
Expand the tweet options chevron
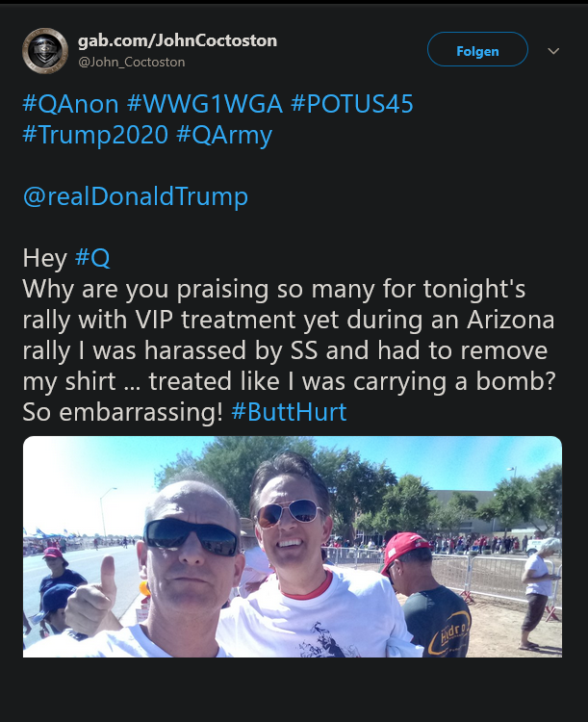tap(553, 50)
